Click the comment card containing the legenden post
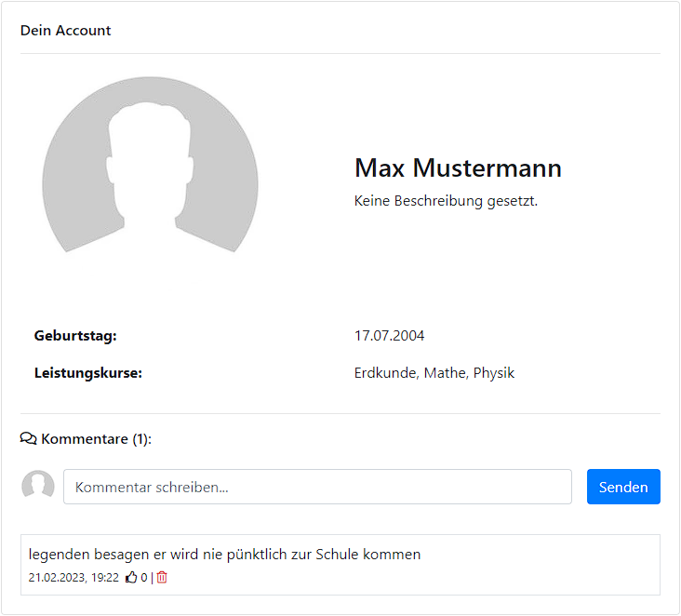681x616 pixels. pyautogui.click(x=340, y=565)
